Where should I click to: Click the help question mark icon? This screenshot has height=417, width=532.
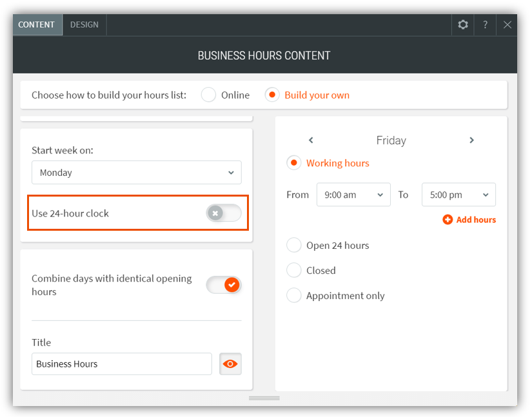[485, 24]
